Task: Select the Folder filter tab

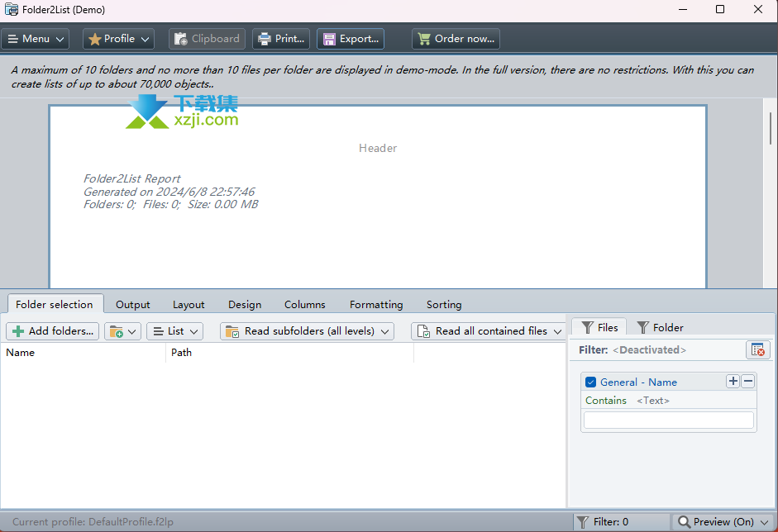Action: click(x=660, y=327)
